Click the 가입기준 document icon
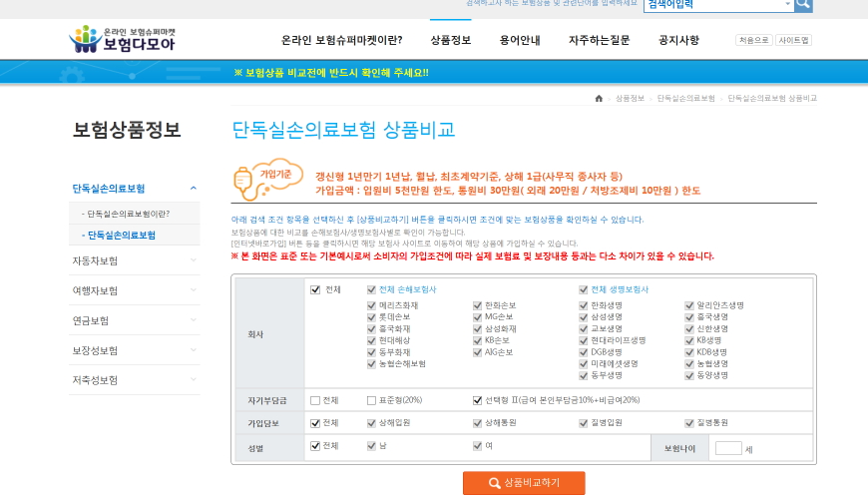 [x=250, y=180]
